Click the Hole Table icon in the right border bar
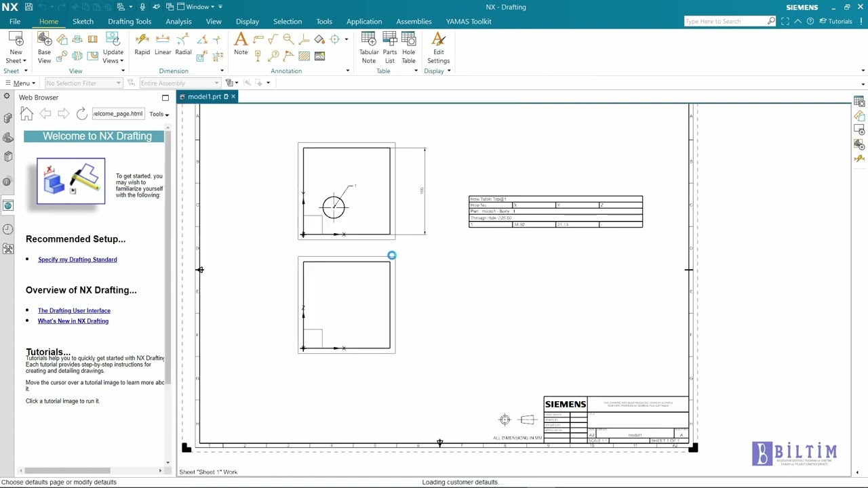 (x=859, y=102)
